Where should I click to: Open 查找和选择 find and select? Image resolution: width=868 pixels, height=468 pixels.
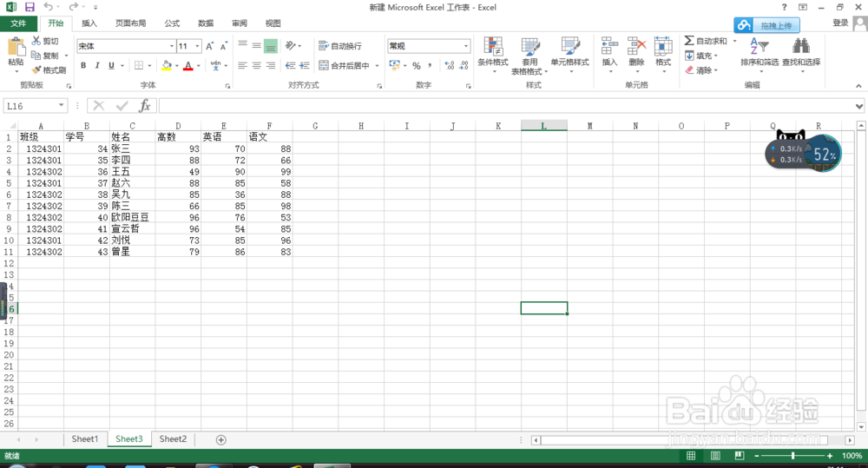(801, 55)
